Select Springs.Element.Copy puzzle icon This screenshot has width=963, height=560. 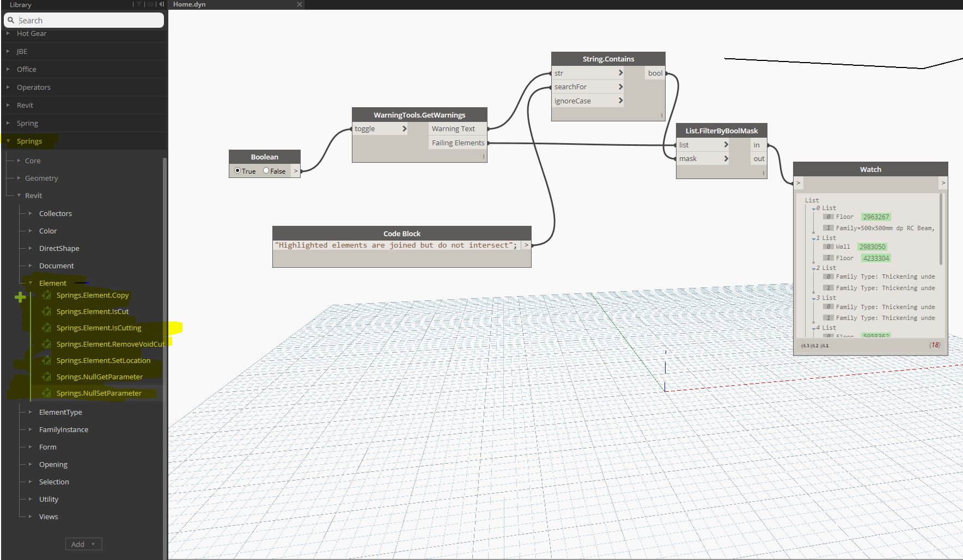pos(47,295)
